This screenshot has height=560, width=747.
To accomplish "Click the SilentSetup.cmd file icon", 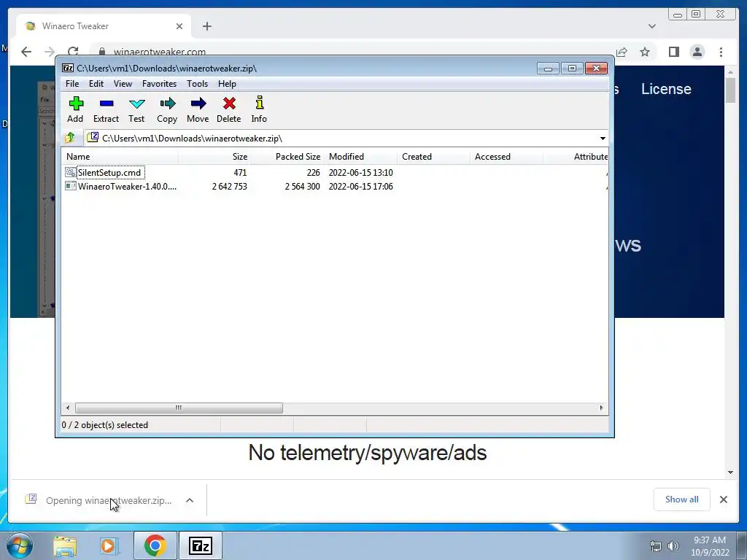I will click(x=71, y=172).
